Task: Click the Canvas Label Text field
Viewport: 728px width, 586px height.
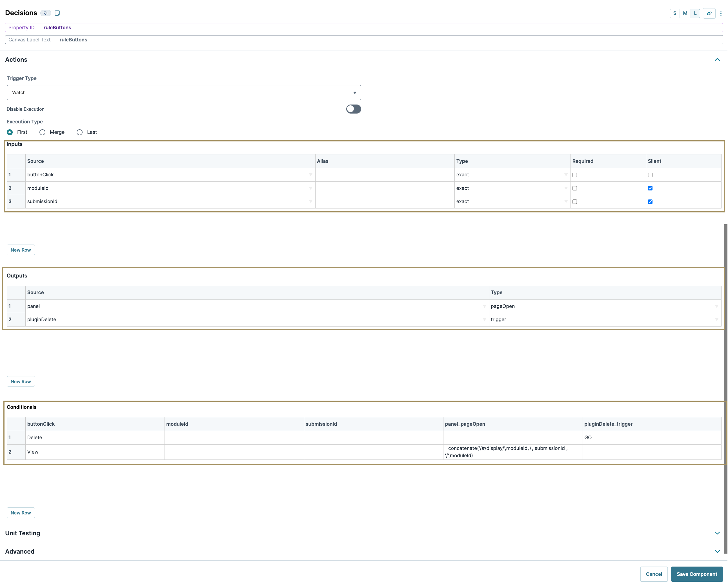Action: click(203, 39)
